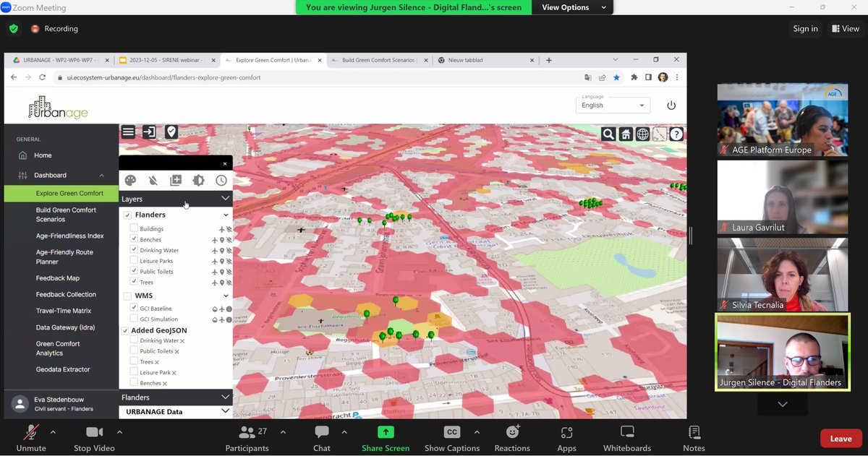Image resolution: width=868 pixels, height=456 pixels.
Task: Toggle the WMS group checkbox
Action: pyautogui.click(x=127, y=296)
